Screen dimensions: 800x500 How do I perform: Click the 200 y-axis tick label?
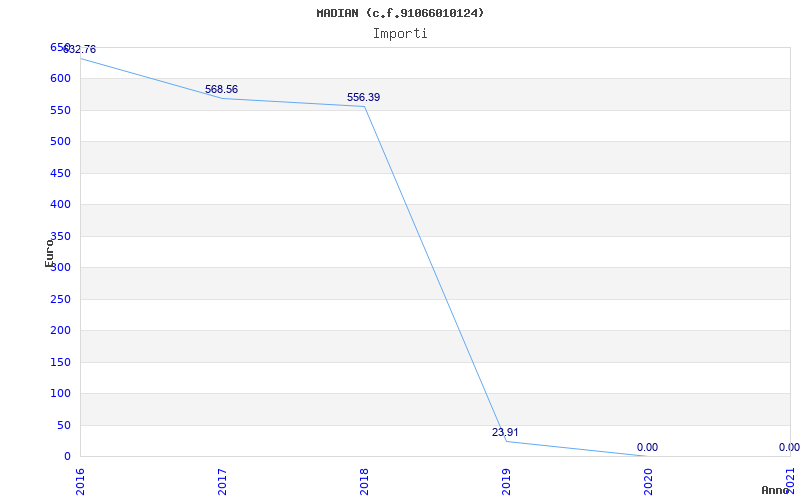tap(60, 331)
